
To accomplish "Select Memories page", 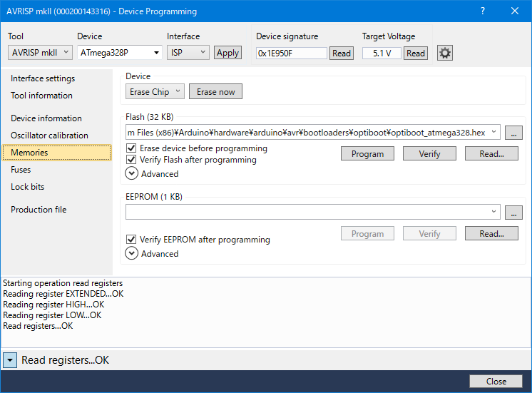I will coord(57,153).
